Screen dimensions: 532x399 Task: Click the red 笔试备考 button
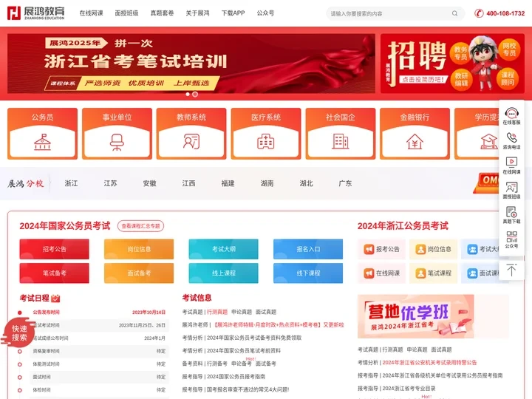(x=54, y=273)
